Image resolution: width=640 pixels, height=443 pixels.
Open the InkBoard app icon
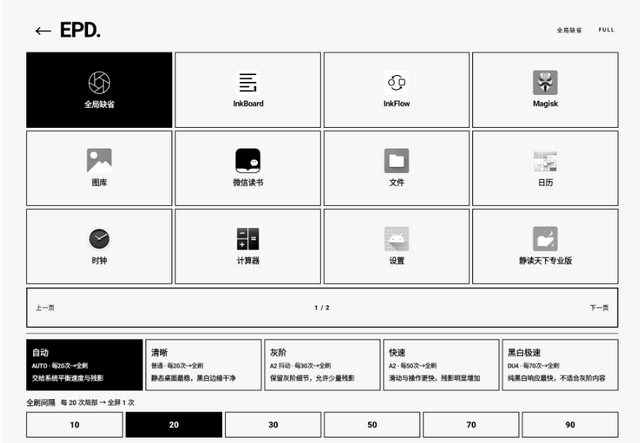(x=248, y=82)
